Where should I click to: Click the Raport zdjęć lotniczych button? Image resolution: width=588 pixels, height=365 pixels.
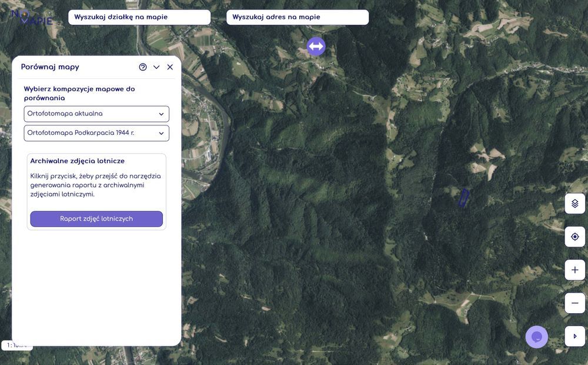(x=96, y=219)
